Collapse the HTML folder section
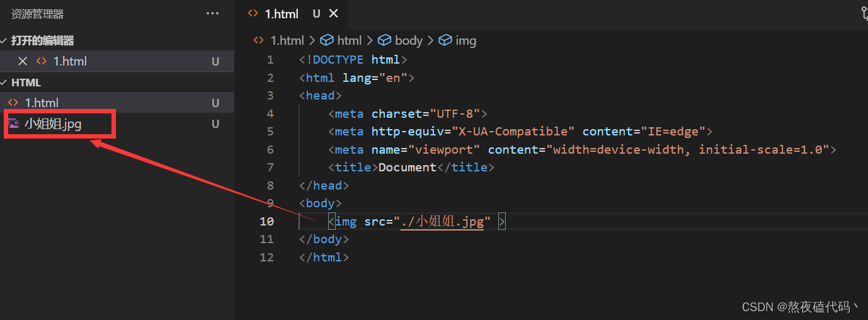The width and height of the screenshot is (868, 320). pos(5,83)
